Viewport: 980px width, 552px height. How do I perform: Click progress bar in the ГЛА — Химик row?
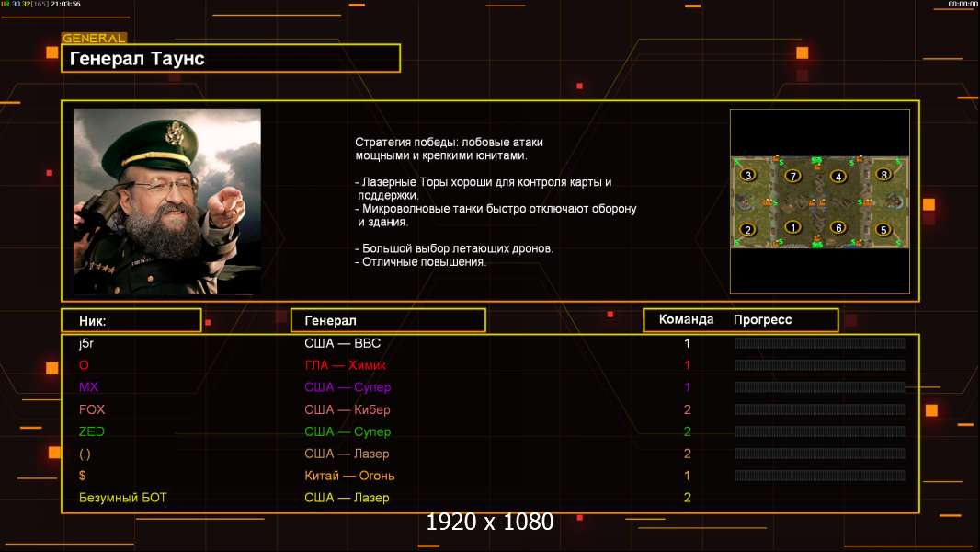coord(820,365)
